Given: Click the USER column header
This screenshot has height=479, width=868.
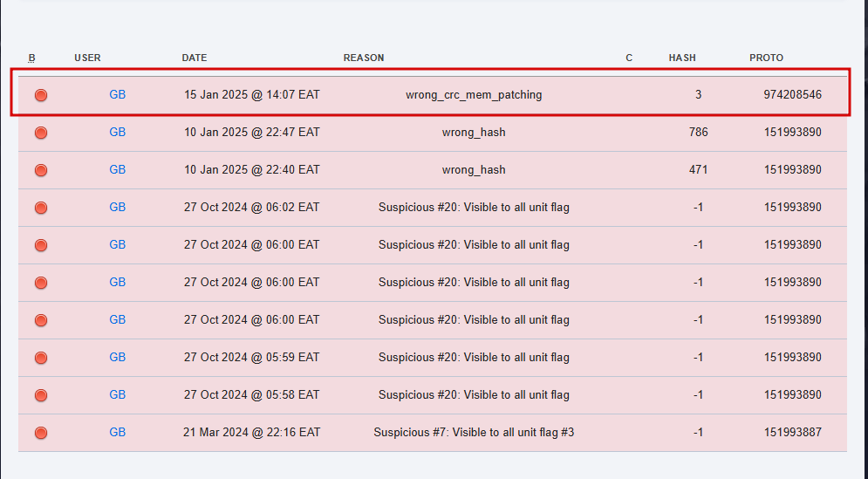Looking at the screenshot, I should coord(87,58).
